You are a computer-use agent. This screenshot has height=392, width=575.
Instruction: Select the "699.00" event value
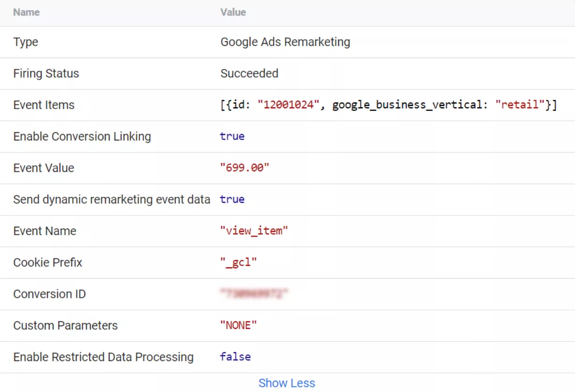tap(244, 168)
